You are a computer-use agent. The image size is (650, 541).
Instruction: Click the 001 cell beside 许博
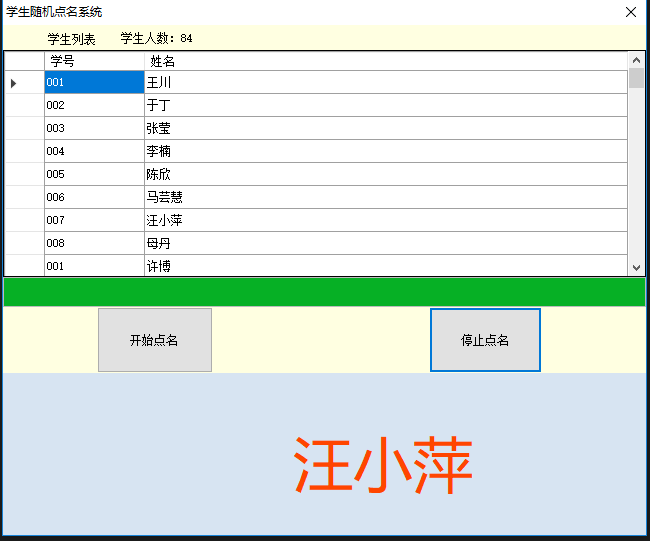point(94,265)
